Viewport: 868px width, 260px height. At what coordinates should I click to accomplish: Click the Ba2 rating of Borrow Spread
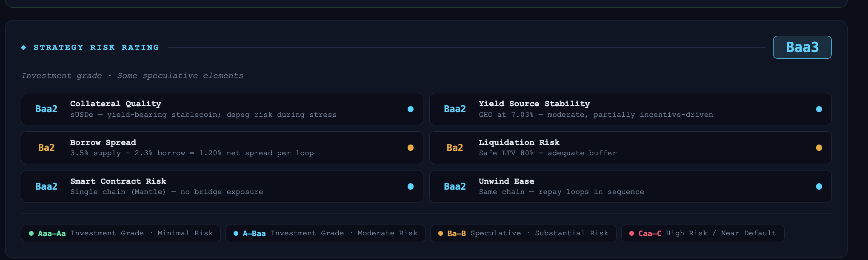tap(46, 148)
